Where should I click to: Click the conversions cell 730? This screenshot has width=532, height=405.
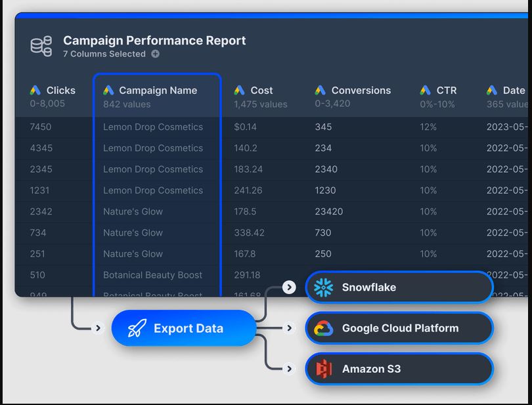[x=323, y=232]
